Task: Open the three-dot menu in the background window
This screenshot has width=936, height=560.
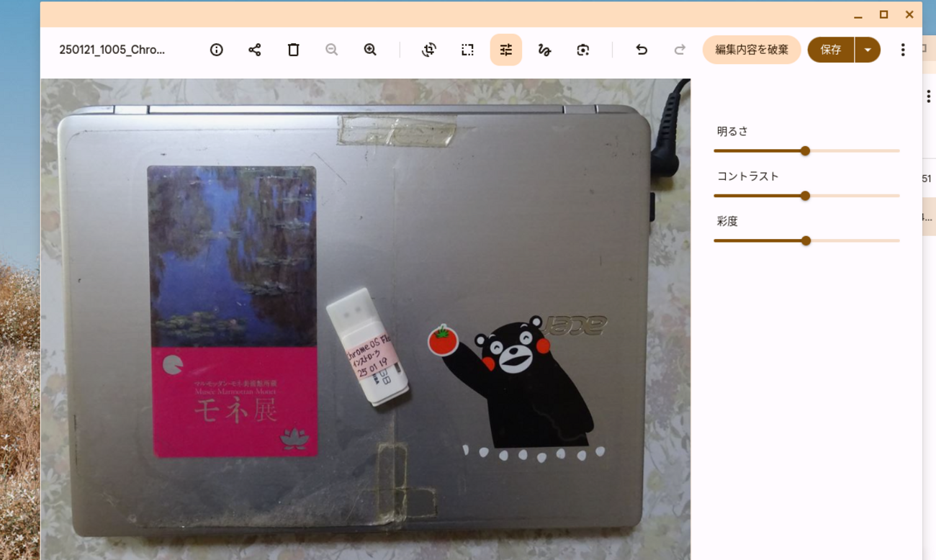Action: [x=929, y=97]
